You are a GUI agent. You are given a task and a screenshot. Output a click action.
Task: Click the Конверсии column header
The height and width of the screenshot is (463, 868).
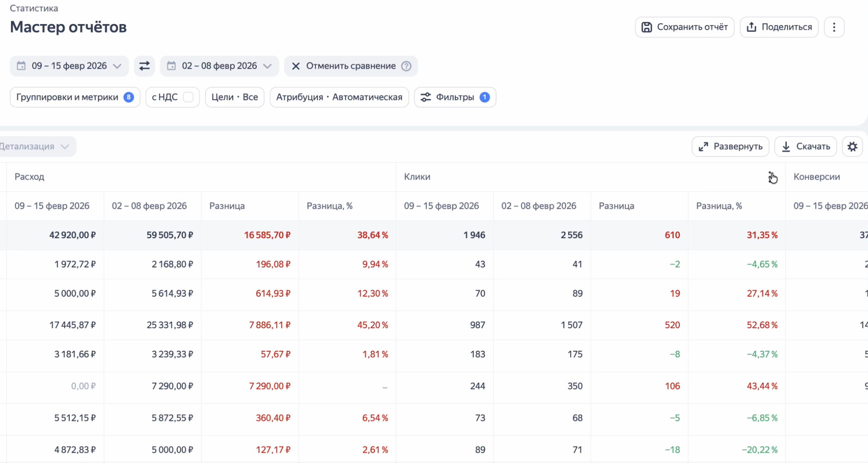(x=816, y=177)
